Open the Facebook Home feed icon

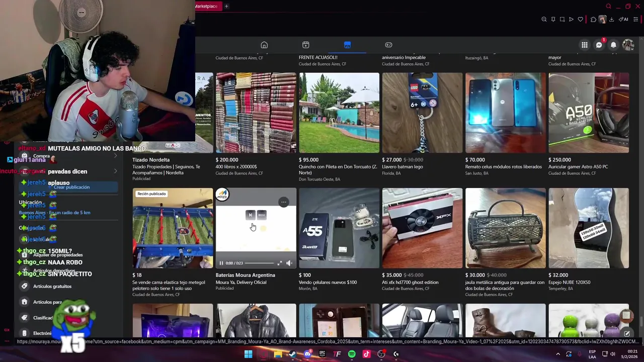[x=264, y=45]
